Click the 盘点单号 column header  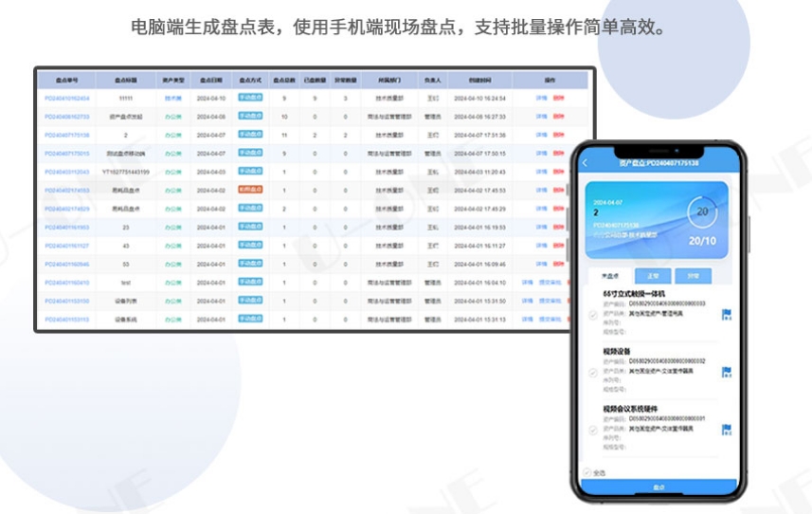point(67,81)
